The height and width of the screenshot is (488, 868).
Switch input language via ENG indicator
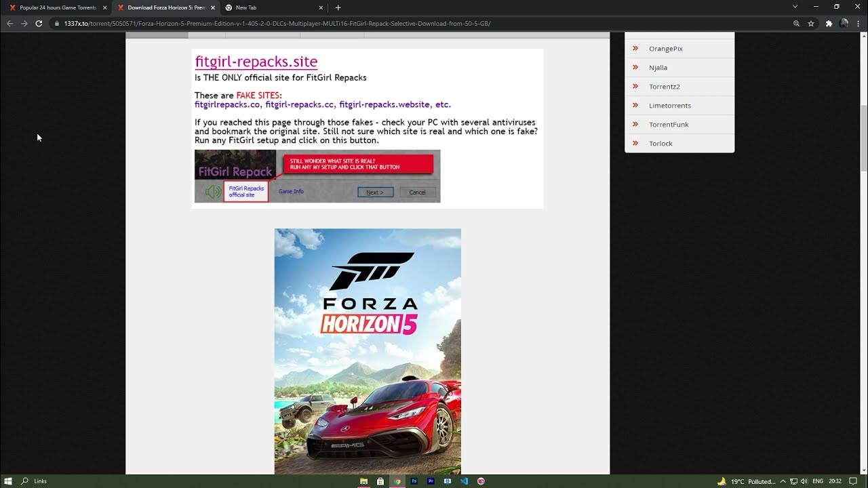coord(818,481)
